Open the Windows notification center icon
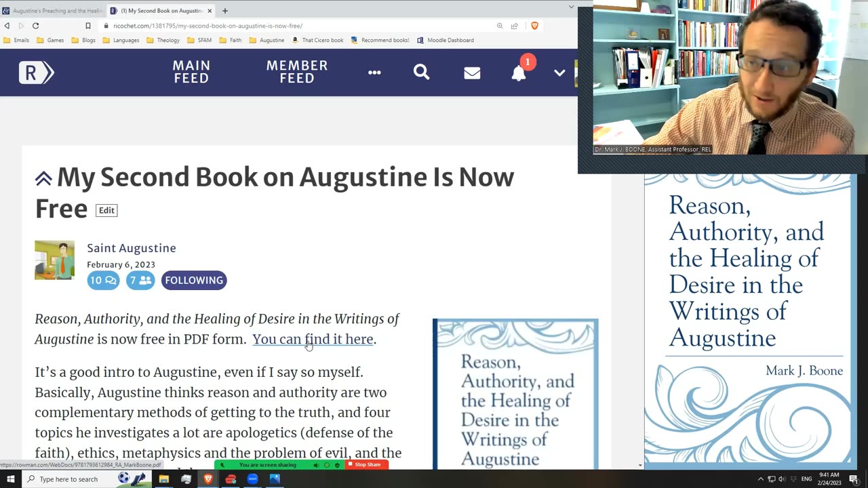This screenshot has width=868, height=488. pos(854,479)
